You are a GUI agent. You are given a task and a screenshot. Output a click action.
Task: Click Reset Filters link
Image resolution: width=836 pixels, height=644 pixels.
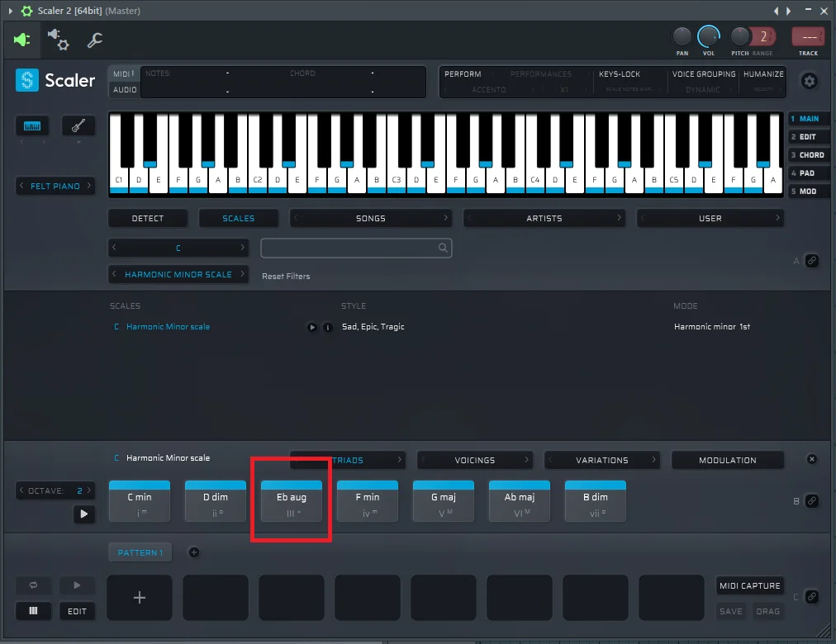pyautogui.click(x=286, y=277)
